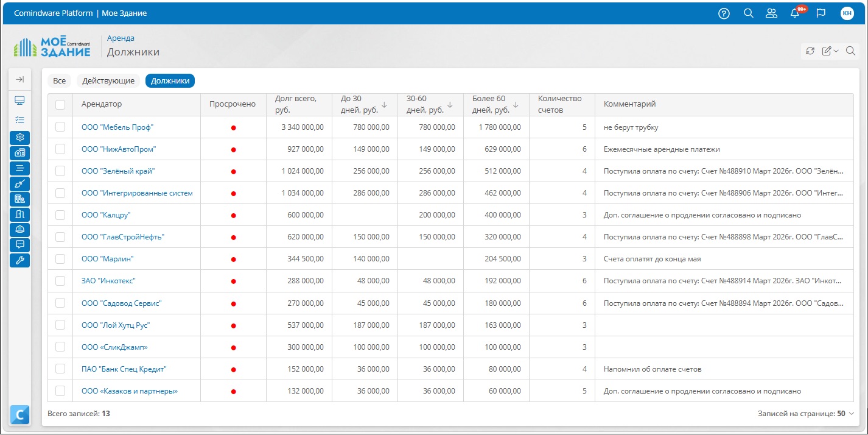Image resolution: width=868 pixels, height=435 pixels.
Task: Open the notifications bell icon
Action: (795, 13)
